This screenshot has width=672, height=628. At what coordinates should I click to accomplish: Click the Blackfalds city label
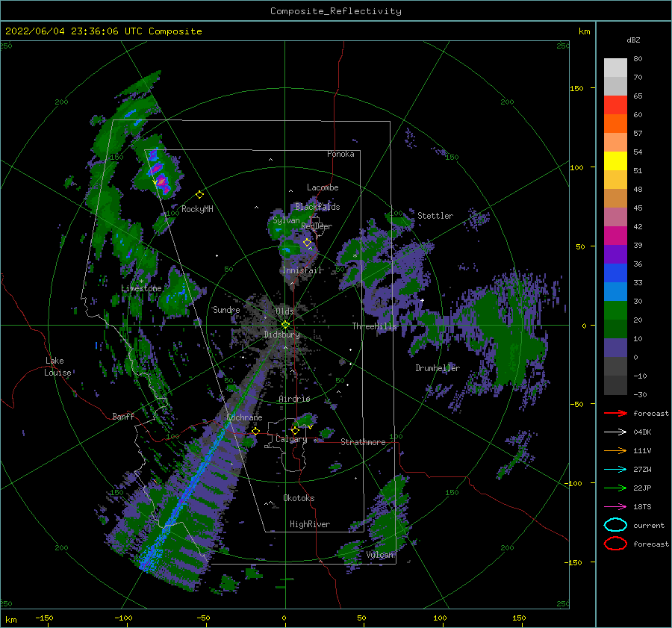tap(317, 207)
